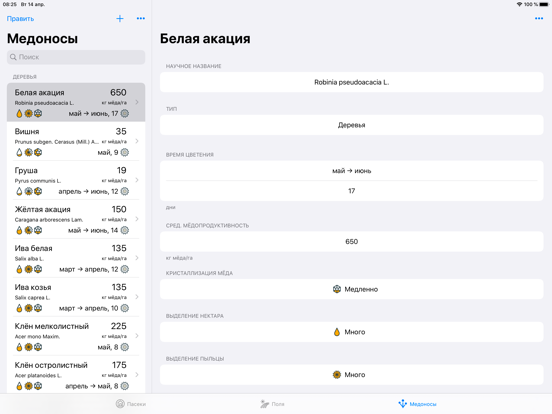The width and height of the screenshot is (552, 414).
Task: Click the bloom-days icon in Ива белая row
Action: click(x=125, y=269)
